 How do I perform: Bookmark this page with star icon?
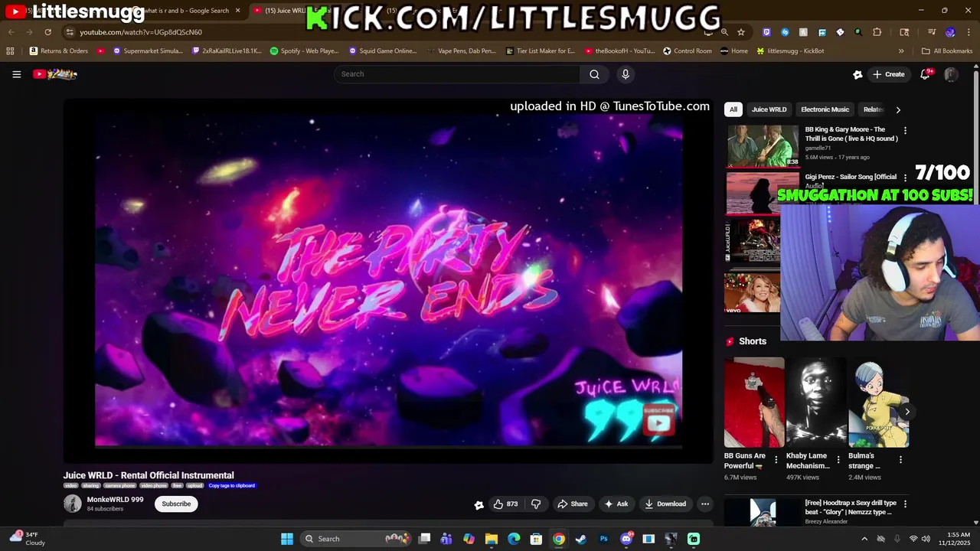(x=741, y=32)
